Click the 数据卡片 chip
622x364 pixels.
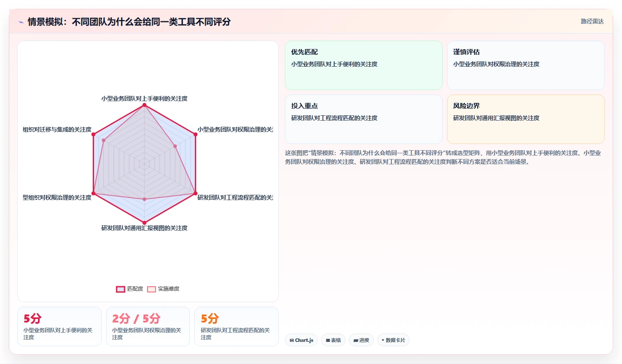pos(393,340)
